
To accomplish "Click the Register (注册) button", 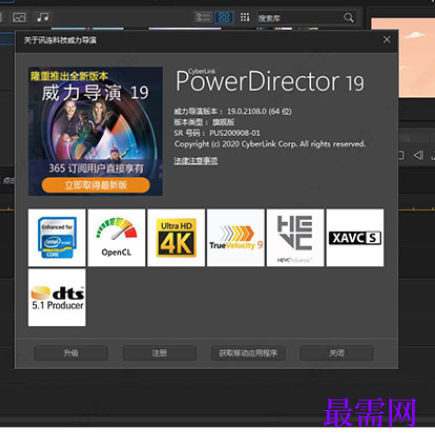I will (159, 353).
